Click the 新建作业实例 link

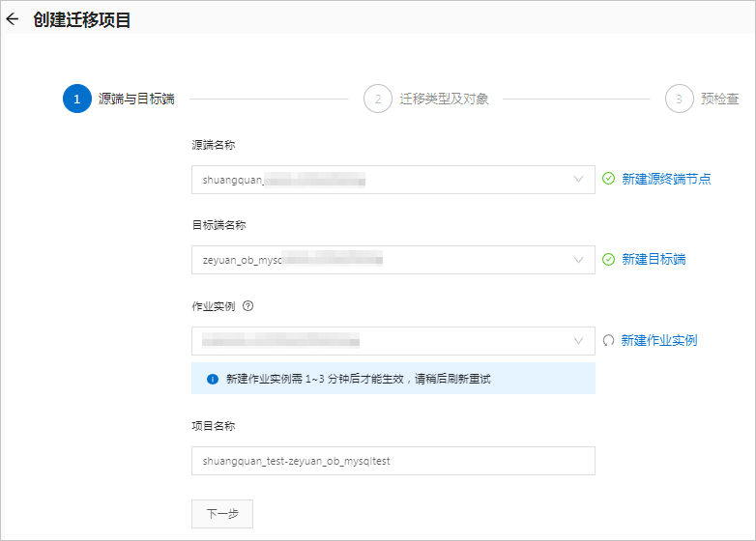pos(659,341)
